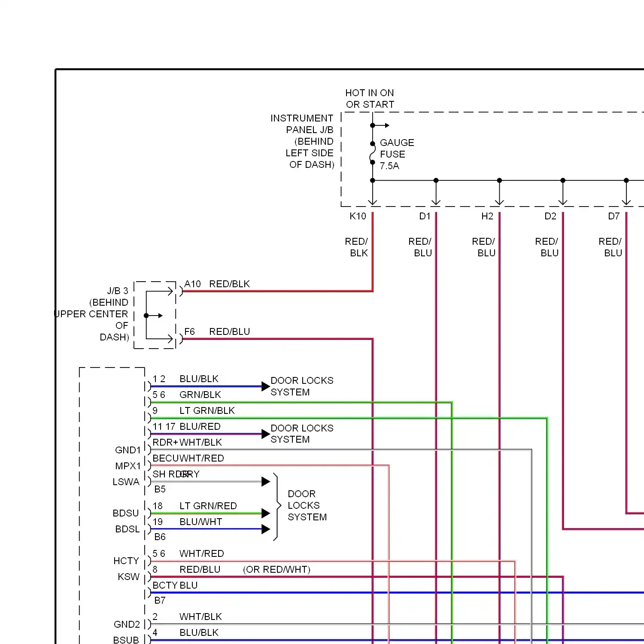Select the "LT GRN/RED" wire label
The width and height of the screenshot is (644, 644).
coord(208,506)
